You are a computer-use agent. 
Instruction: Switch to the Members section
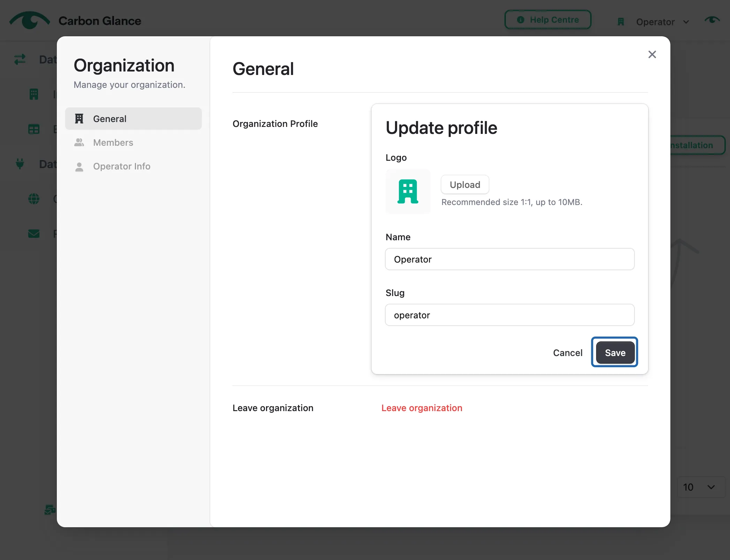click(x=134, y=143)
